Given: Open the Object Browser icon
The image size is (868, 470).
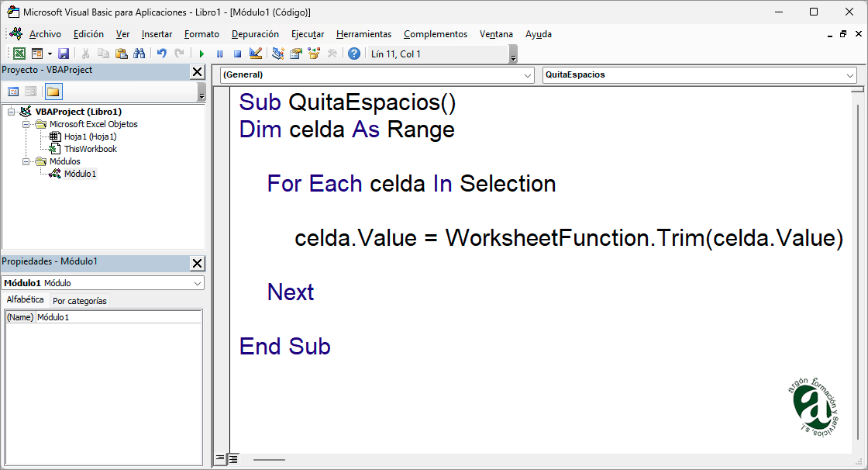Looking at the screenshot, I should pos(314,54).
